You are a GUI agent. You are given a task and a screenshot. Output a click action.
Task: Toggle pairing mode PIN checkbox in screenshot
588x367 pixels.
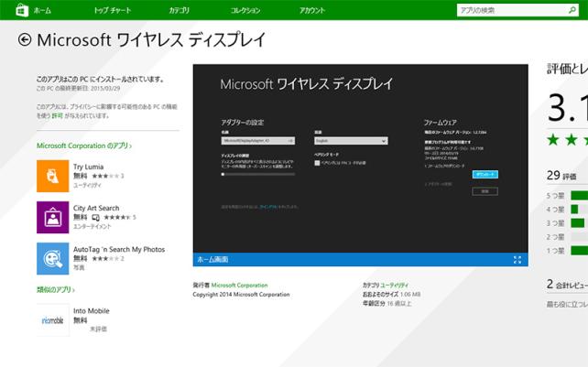tap(317, 163)
